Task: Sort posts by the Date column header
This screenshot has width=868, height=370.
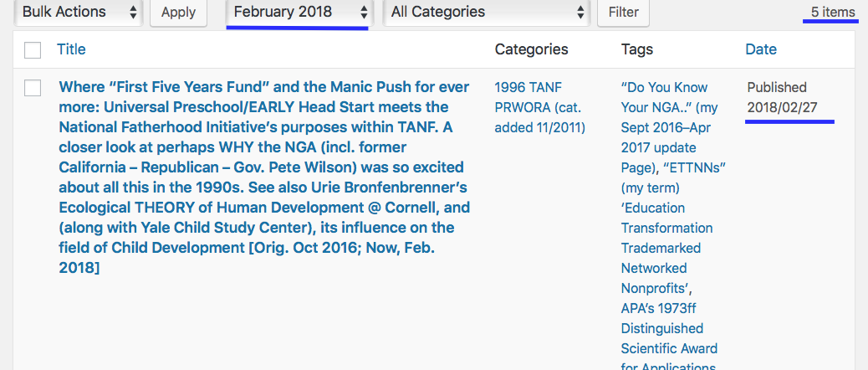Action: 761,49
